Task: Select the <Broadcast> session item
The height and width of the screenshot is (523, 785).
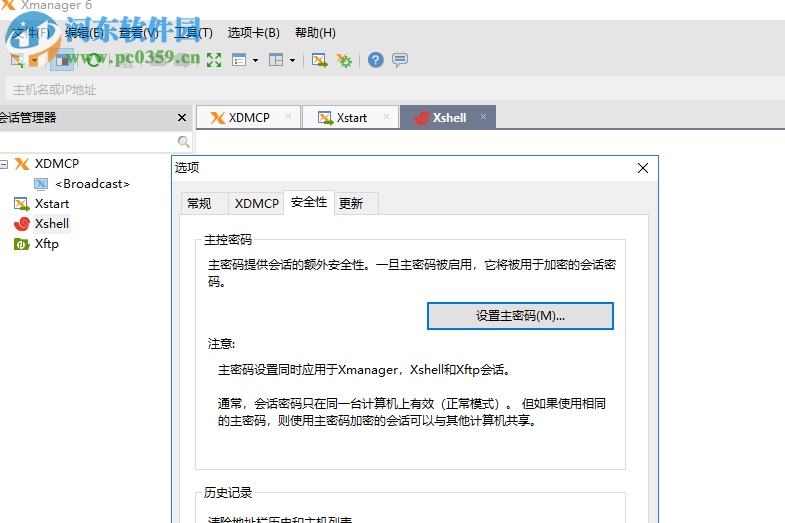Action: (93, 184)
